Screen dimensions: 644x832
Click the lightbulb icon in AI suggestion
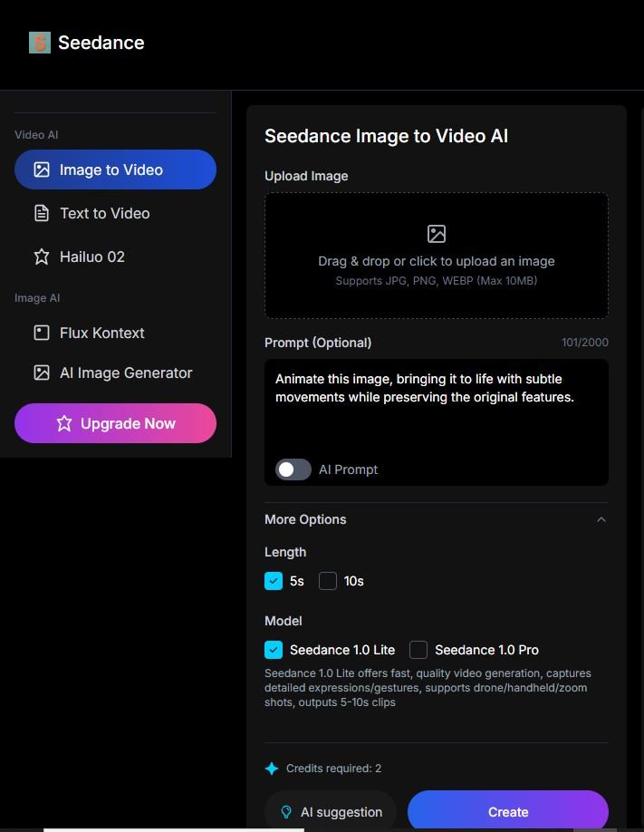click(286, 812)
